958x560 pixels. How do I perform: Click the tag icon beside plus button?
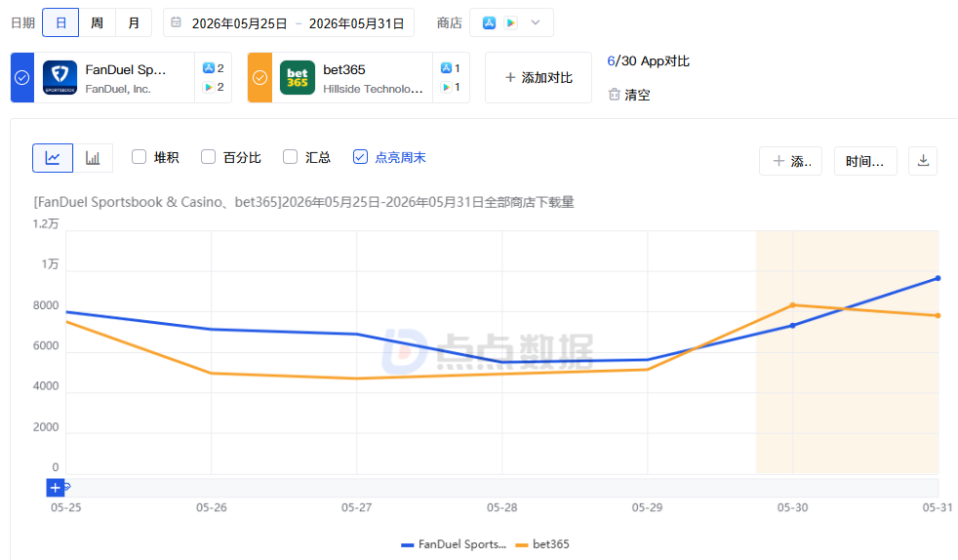click(x=68, y=487)
